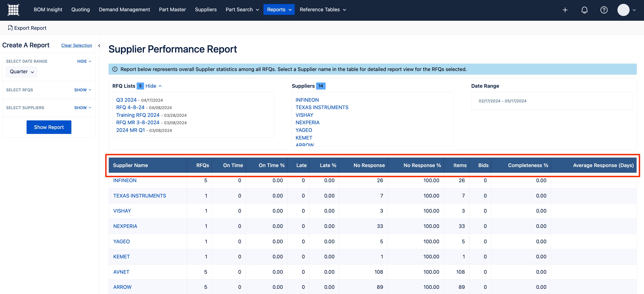Click the user avatar circle
The width and height of the screenshot is (644, 294).
(x=623, y=10)
